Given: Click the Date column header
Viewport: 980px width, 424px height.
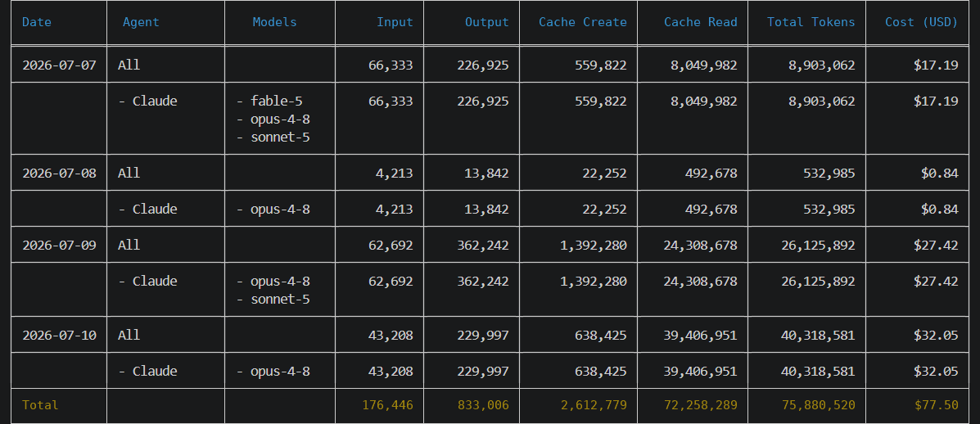Looking at the screenshot, I should click(x=37, y=22).
